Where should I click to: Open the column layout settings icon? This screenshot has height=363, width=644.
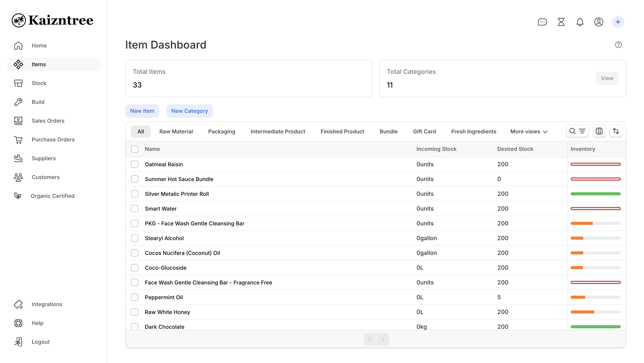point(599,131)
